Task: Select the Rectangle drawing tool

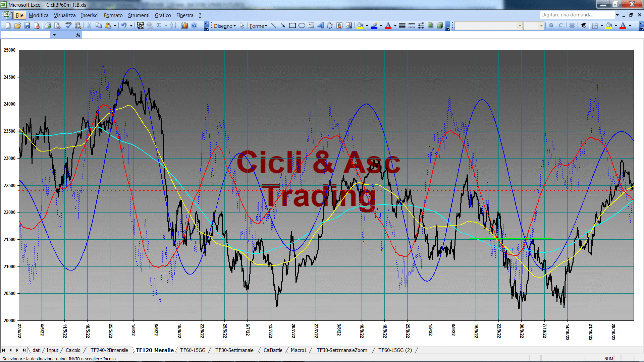Action: [x=292, y=26]
